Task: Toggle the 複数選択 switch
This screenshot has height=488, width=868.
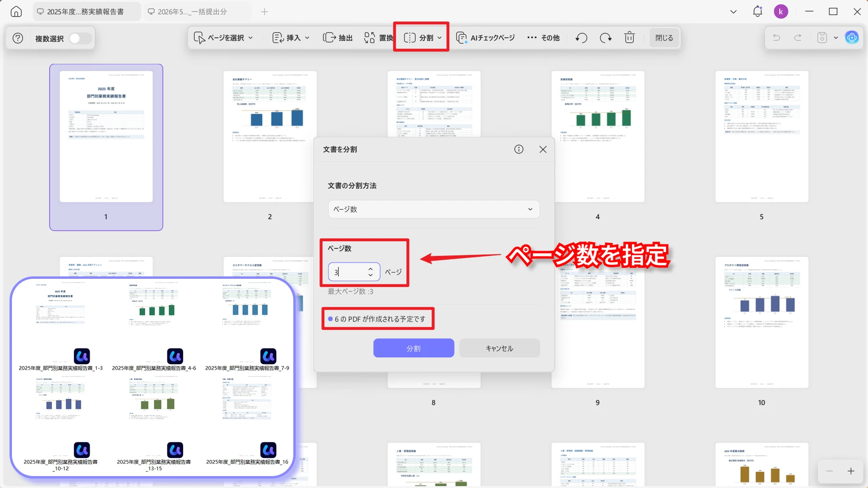Action: pyautogui.click(x=80, y=38)
